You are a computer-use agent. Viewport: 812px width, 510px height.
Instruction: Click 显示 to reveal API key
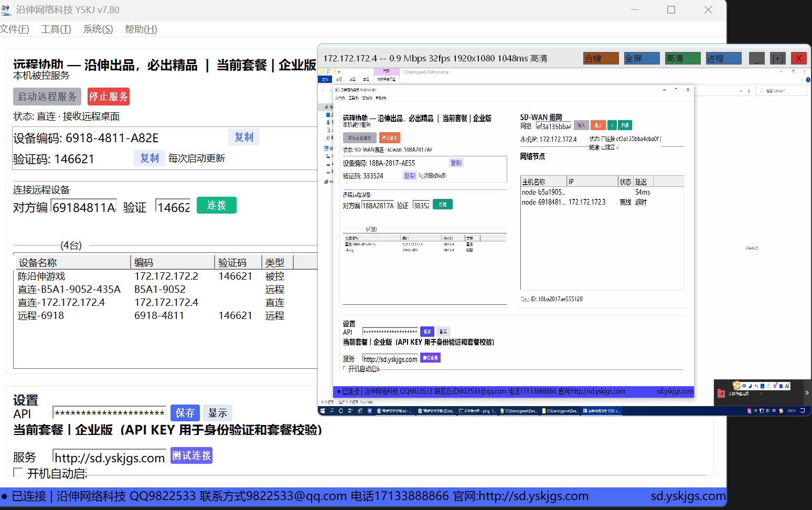click(x=218, y=413)
